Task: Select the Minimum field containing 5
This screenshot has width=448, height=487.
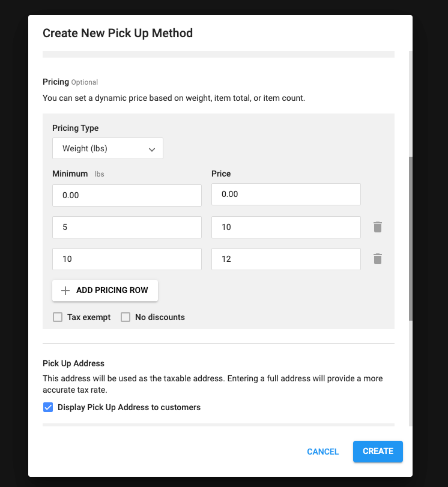Action: point(127,228)
